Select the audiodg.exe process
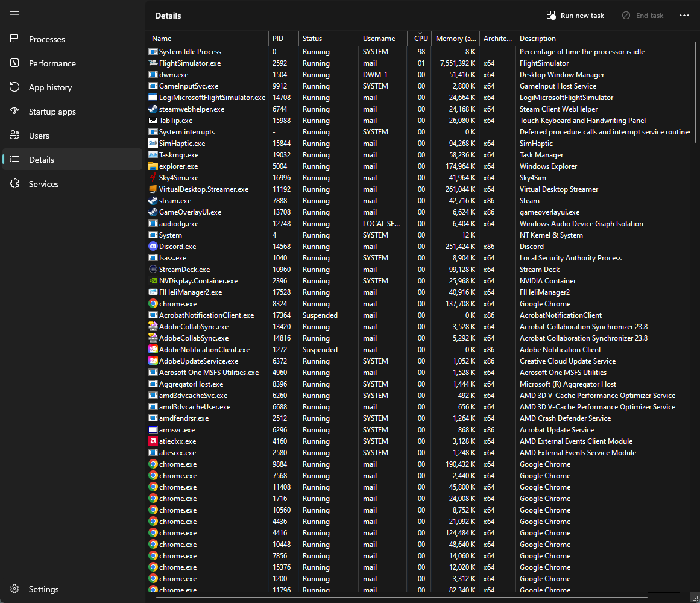Screen dimensions: 700x603 tap(419, 224)
